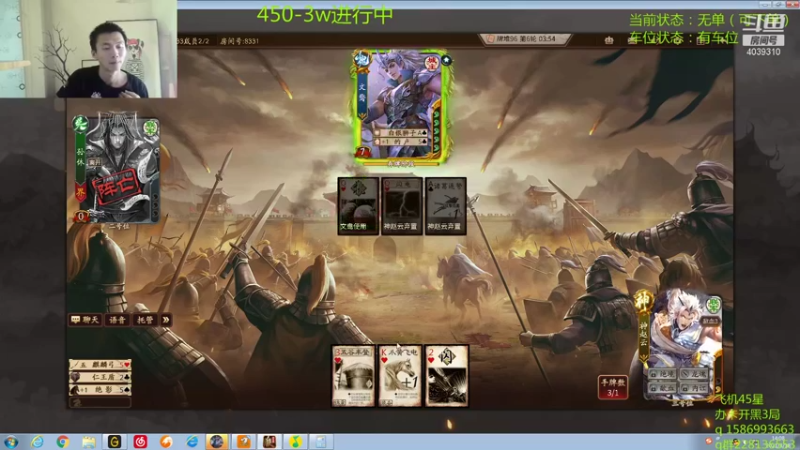
Task: Expand more options with double-arrow button
Action: tap(166, 320)
